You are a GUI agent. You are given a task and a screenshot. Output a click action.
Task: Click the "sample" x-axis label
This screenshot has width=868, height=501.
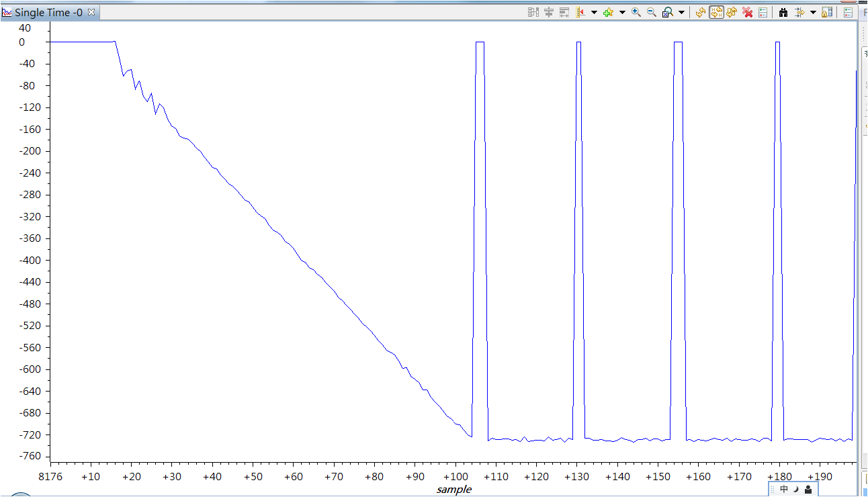tap(454, 490)
